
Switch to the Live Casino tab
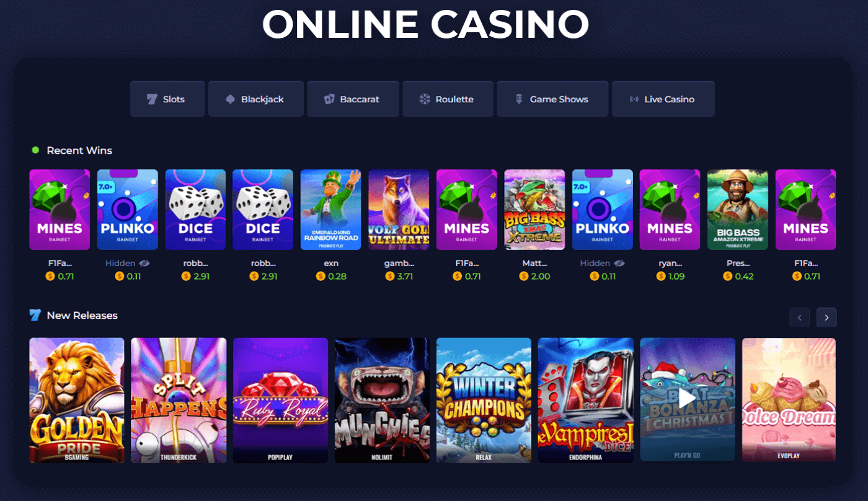(x=663, y=99)
